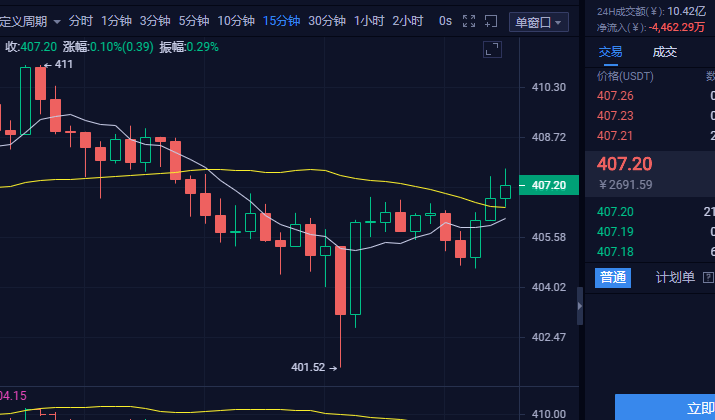The image size is (715, 420).
Task: Switch chart to 2小时 interval
Action: tap(408, 21)
